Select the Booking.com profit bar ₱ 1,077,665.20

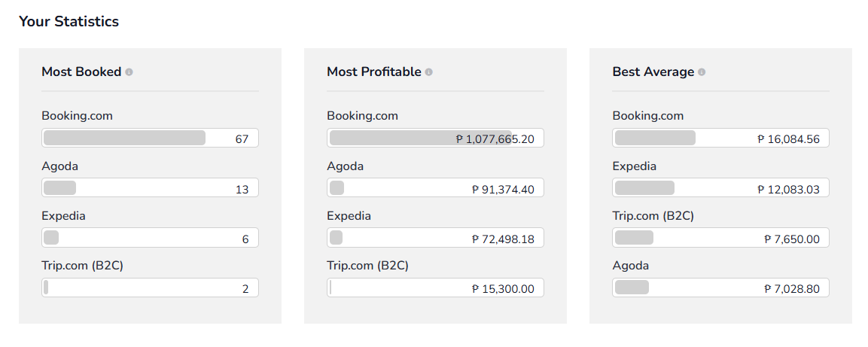435,138
